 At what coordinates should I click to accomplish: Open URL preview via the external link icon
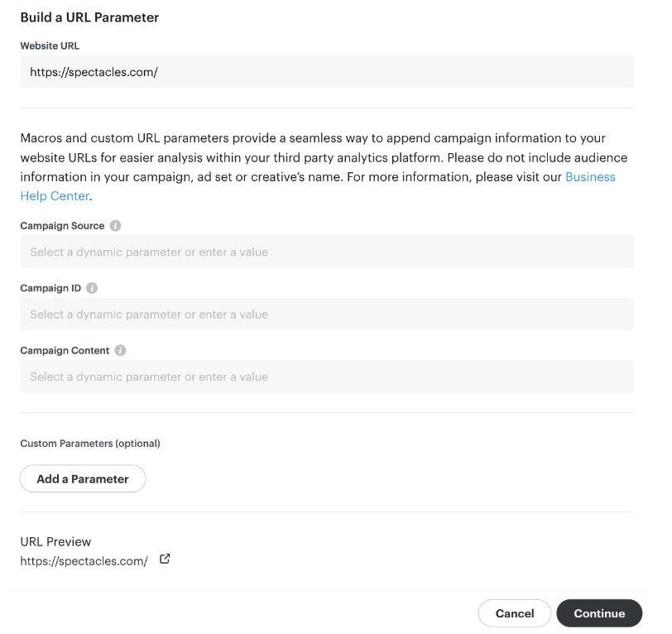(x=165, y=559)
